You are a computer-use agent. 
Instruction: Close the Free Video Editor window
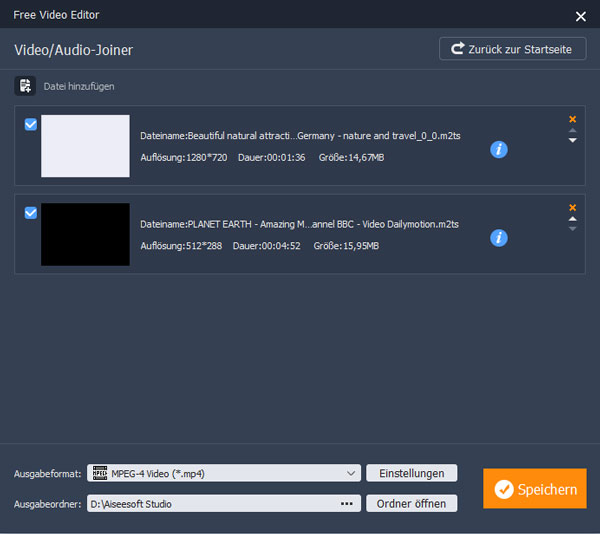pyautogui.click(x=580, y=16)
